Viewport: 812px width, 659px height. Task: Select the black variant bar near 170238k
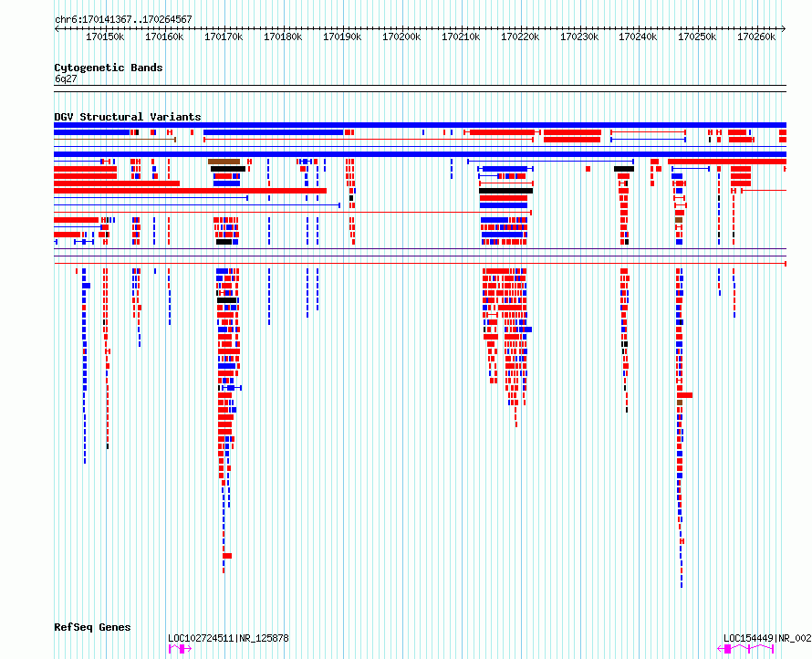pos(624,169)
